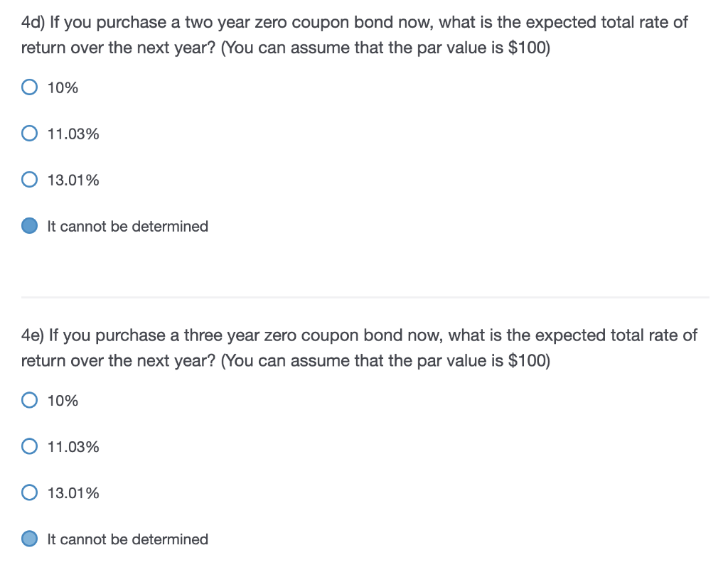Click the 10% label under question 4d
The height and width of the screenshot is (577, 728).
(x=62, y=87)
